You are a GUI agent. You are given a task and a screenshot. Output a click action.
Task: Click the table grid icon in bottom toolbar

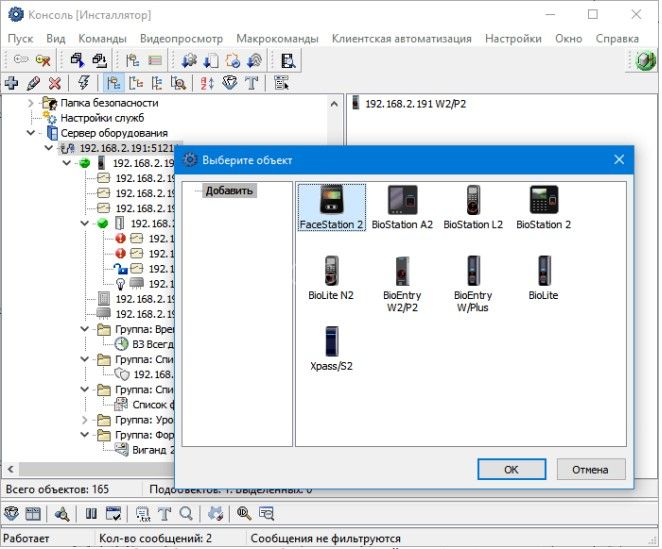point(33,514)
